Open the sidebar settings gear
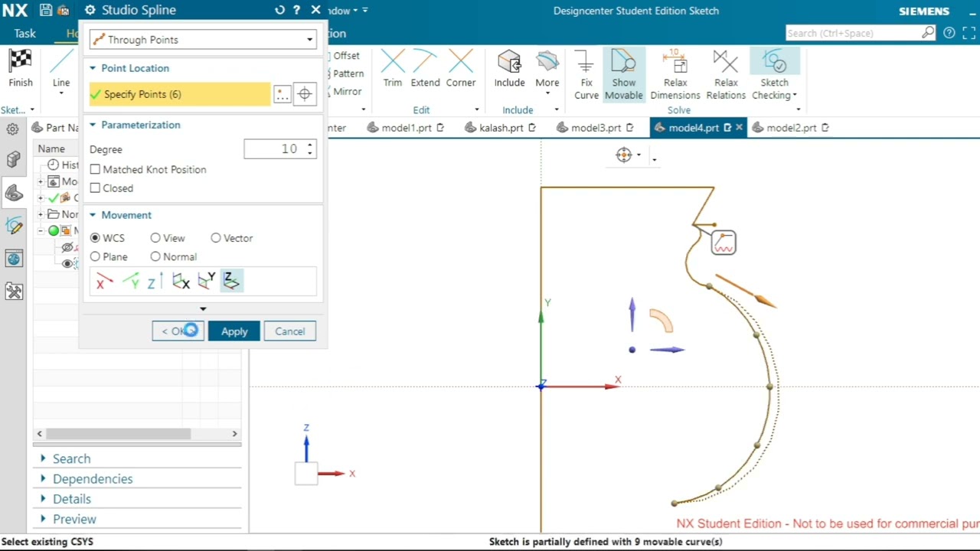The width and height of the screenshot is (980, 551). click(13, 129)
